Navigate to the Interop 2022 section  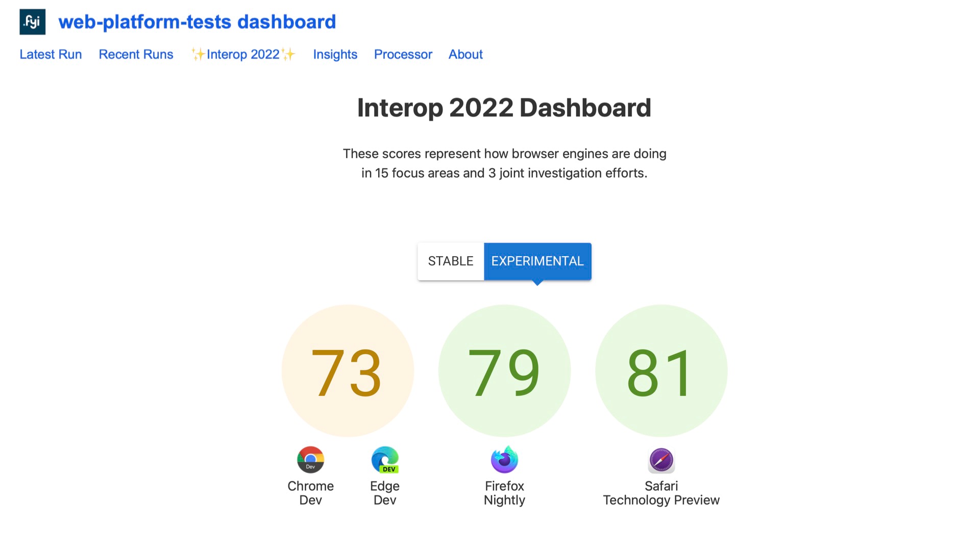pos(243,54)
